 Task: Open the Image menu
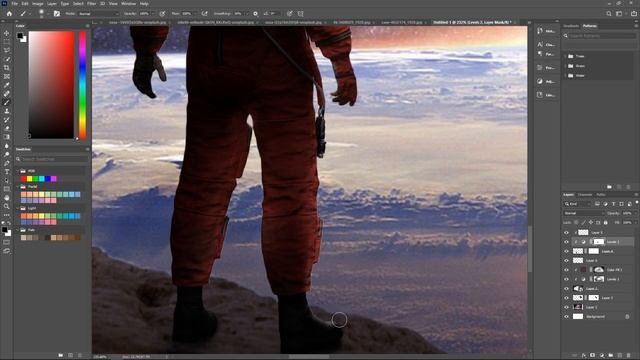pos(38,3)
